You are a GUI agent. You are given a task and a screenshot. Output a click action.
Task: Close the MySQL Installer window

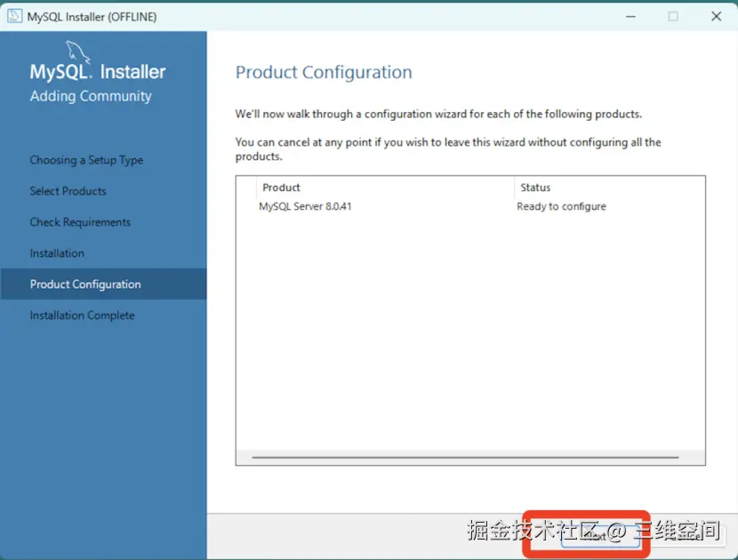pos(716,17)
